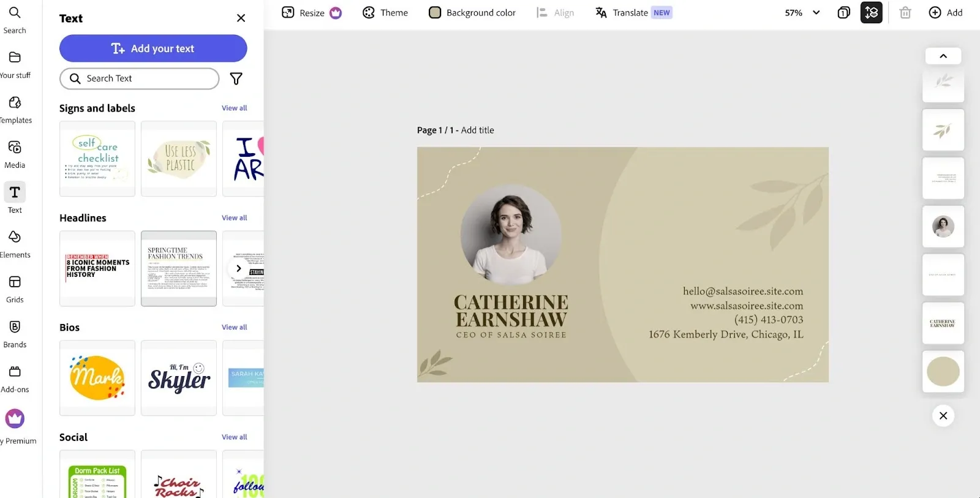Pick the Dorm Pack List social template
The height and width of the screenshot is (498, 980).
97,475
